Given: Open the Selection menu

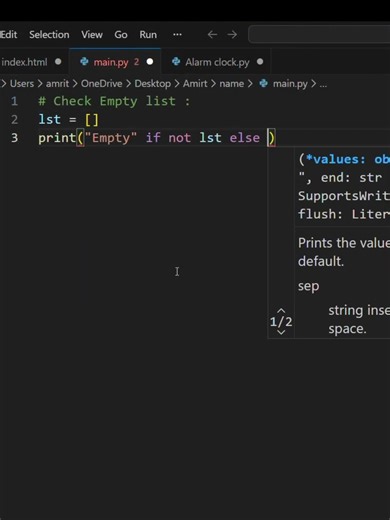Looking at the screenshot, I should (49, 35).
